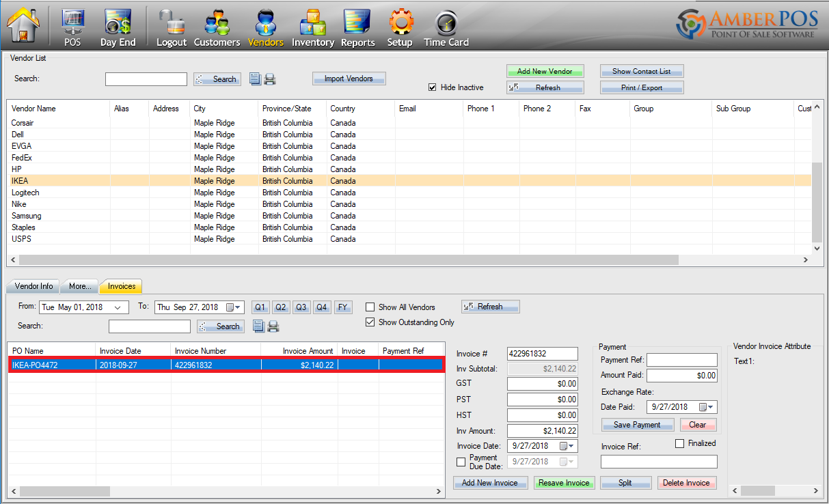Image resolution: width=829 pixels, height=504 pixels.
Task: Tick the Finalized checkbox
Action: point(679,443)
